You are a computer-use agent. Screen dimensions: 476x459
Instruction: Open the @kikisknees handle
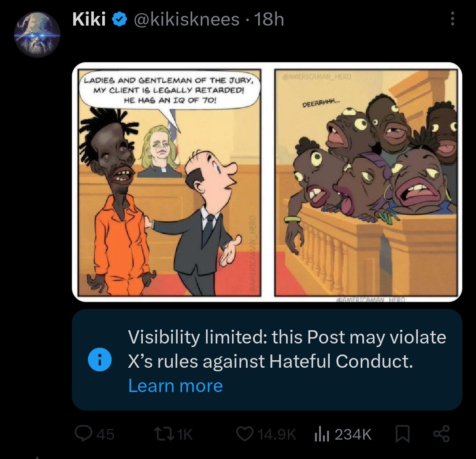click(x=186, y=19)
